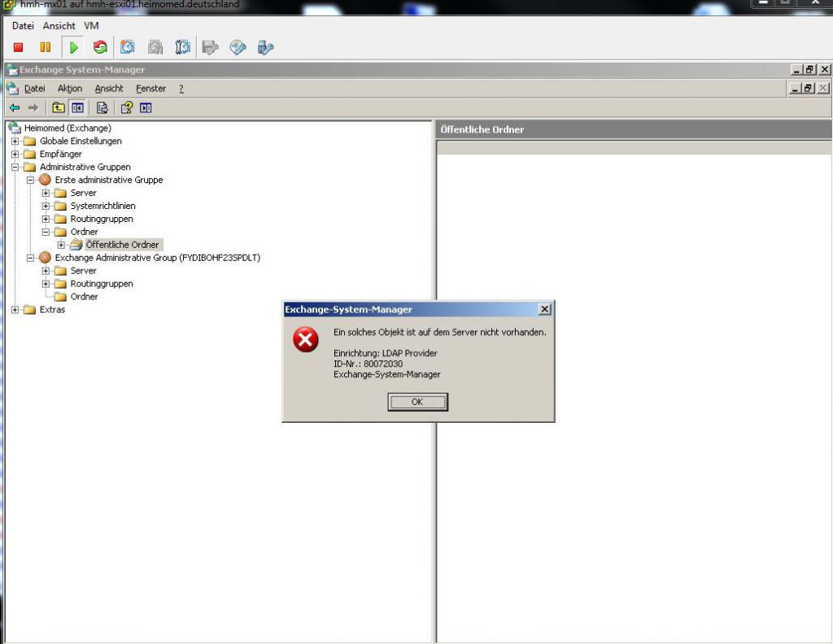The height and width of the screenshot is (644, 833).
Task: Select the Systemrichtlinien tree item
Action: [x=102, y=206]
